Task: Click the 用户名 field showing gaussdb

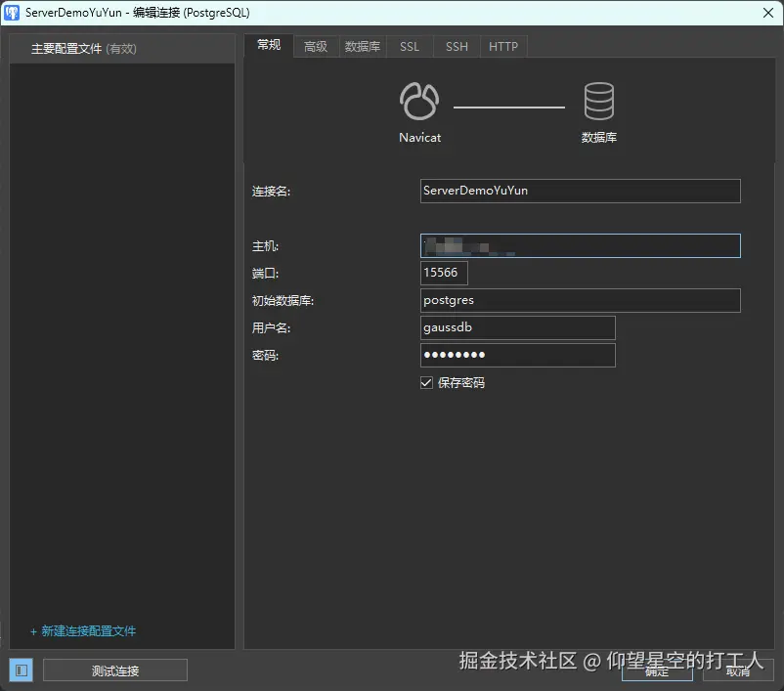Action: (517, 328)
